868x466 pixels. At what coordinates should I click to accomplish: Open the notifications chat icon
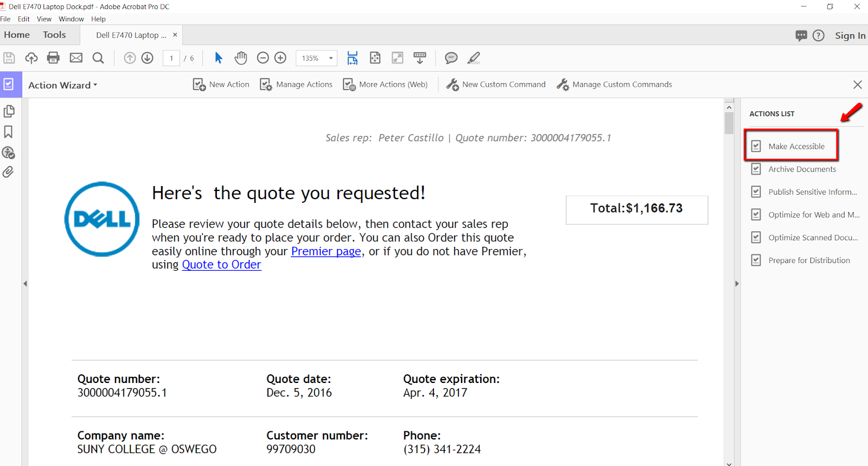(x=801, y=36)
